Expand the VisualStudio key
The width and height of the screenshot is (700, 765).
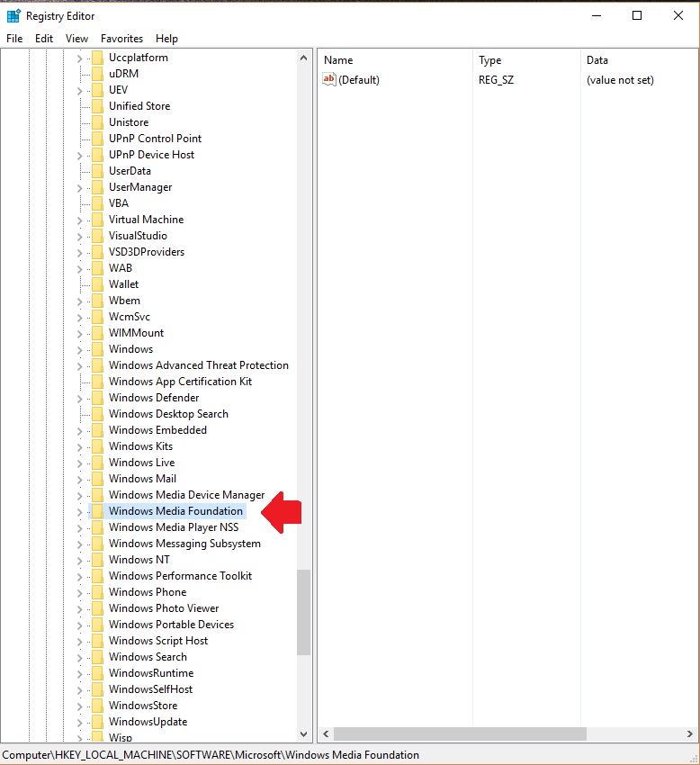pyautogui.click(x=79, y=237)
